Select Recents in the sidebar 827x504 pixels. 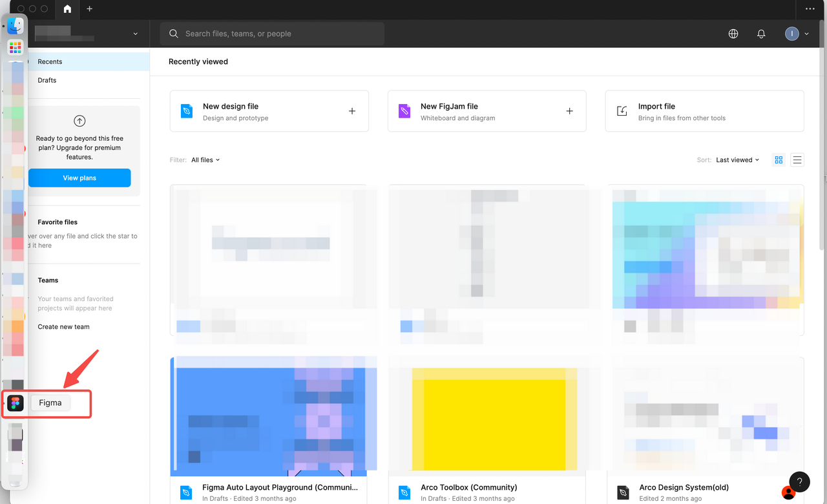pos(50,61)
